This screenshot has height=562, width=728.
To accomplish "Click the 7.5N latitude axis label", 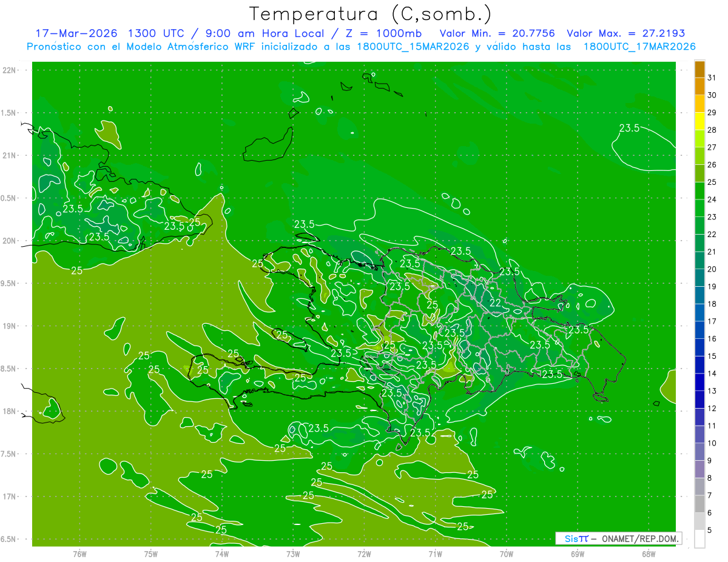I will [x=9, y=454].
